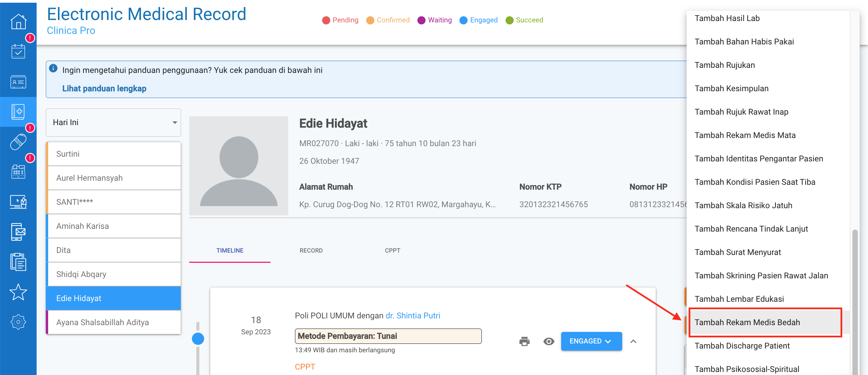The image size is (868, 375).
Task: Open the bandage sidebar icon
Action: click(18, 142)
